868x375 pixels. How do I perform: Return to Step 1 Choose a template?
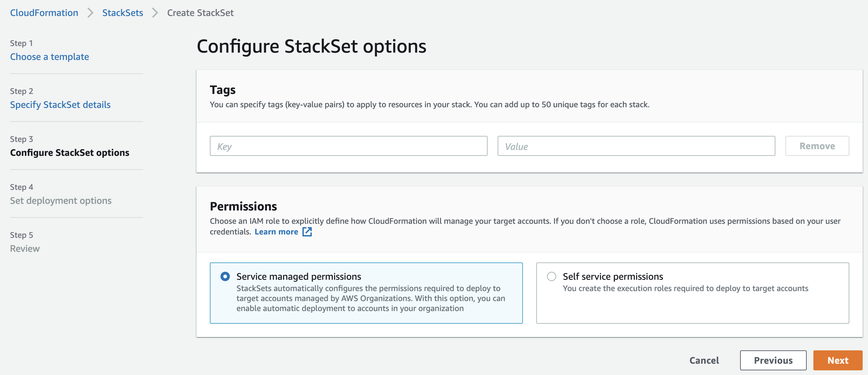pyautogui.click(x=50, y=57)
